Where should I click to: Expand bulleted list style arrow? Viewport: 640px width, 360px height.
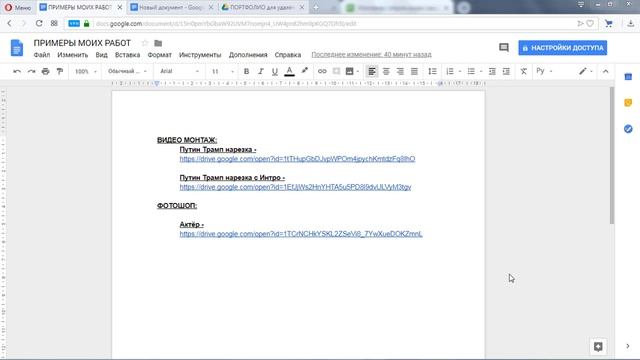[481, 72]
